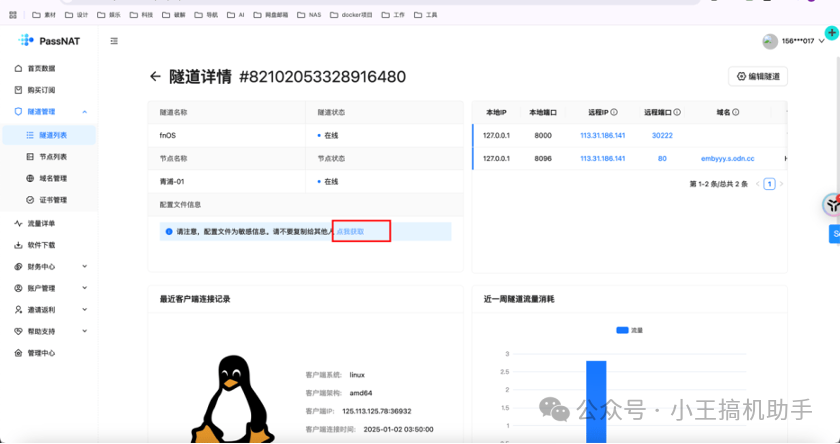Click the green plus floating icon
Image resolution: width=840 pixels, height=444 pixels.
coord(831,33)
